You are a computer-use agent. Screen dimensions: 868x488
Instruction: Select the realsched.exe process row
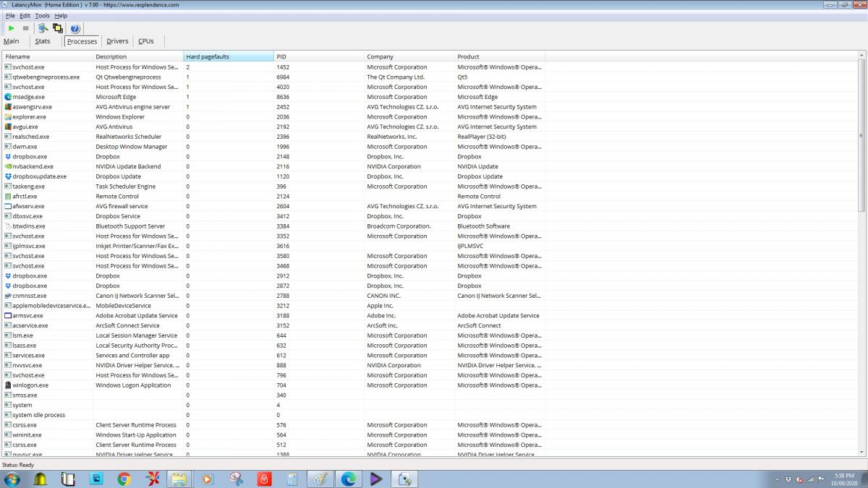pyautogui.click(x=274, y=137)
